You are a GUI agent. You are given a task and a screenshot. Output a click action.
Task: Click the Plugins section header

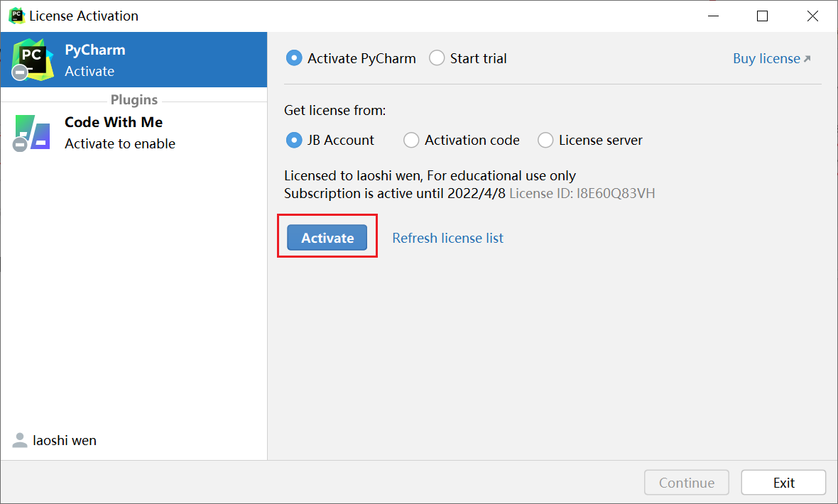pos(134,100)
